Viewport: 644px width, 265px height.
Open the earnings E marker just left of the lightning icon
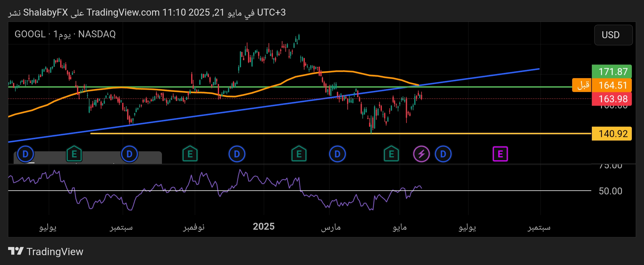tap(391, 154)
